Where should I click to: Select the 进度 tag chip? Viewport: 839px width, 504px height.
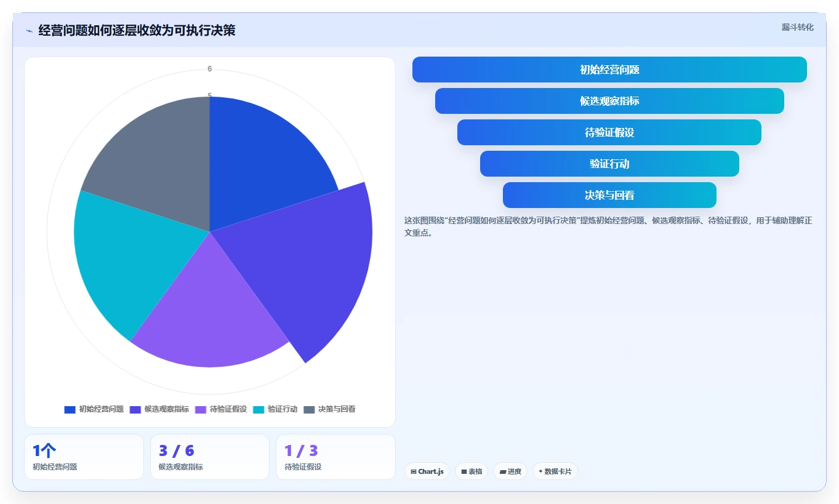point(510,471)
